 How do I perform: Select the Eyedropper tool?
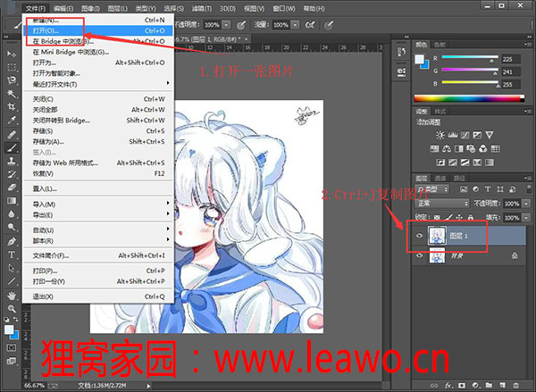pos(12,120)
